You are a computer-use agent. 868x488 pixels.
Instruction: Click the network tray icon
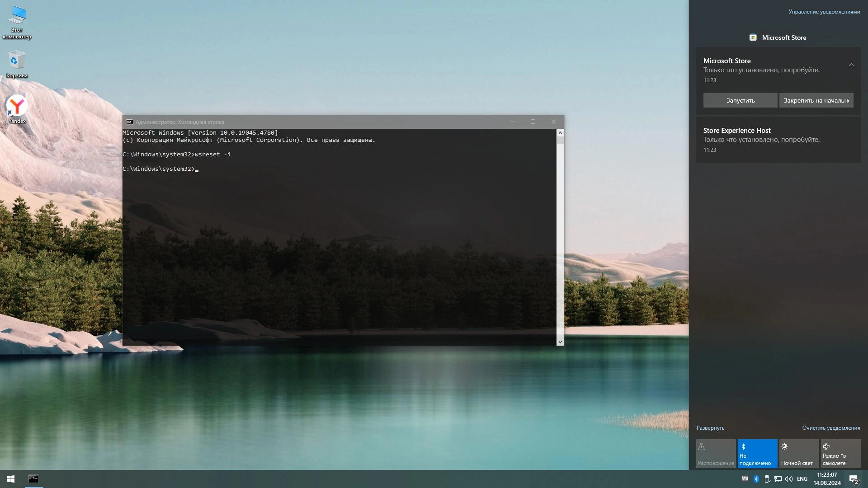coord(778,479)
